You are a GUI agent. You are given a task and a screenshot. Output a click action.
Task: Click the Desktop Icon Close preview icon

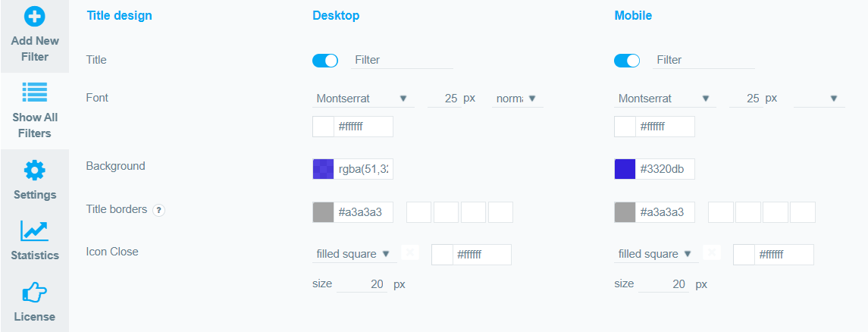click(409, 253)
